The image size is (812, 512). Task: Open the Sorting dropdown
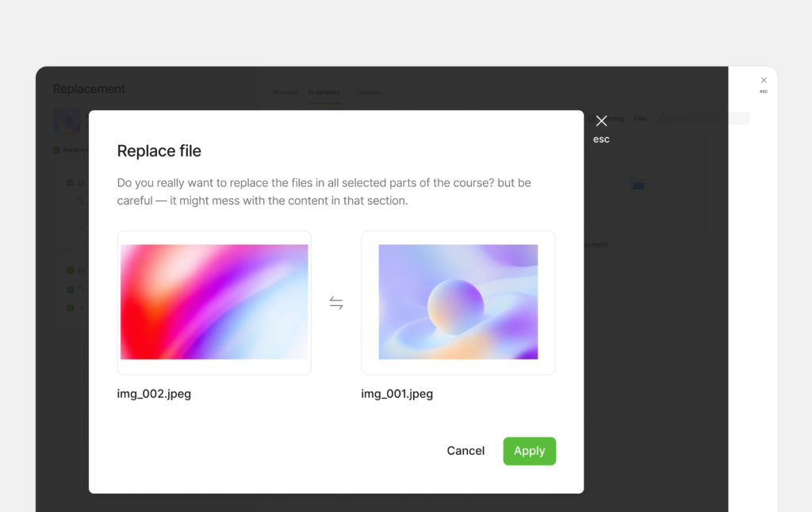pos(613,119)
